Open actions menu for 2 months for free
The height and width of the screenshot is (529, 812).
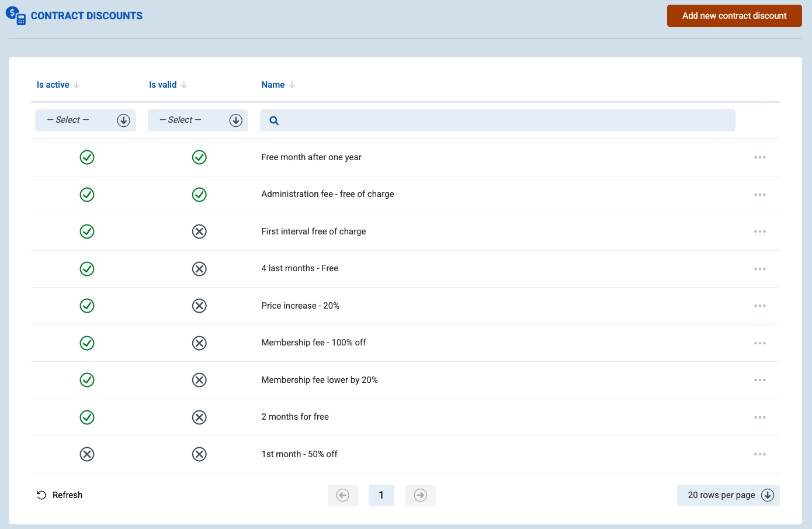(759, 417)
